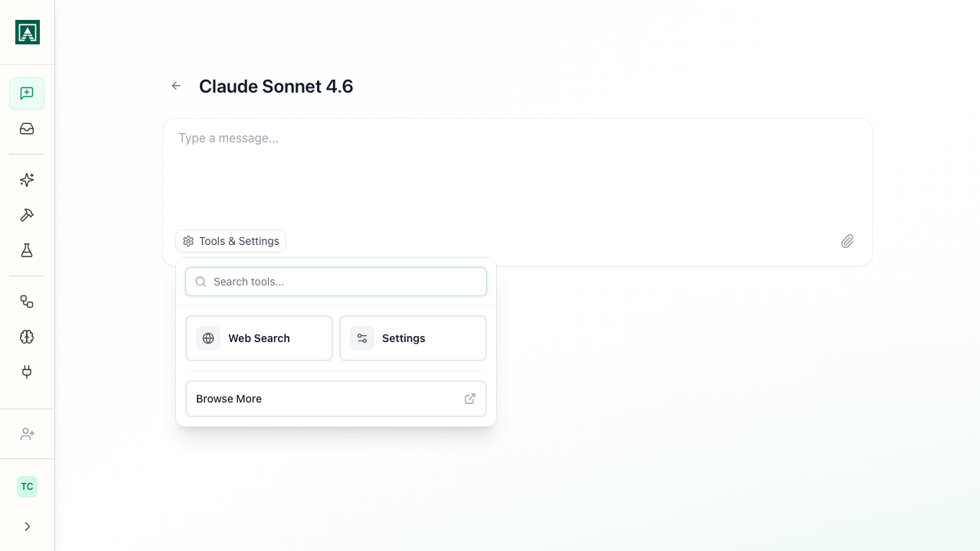Open the TC user avatar menu
This screenshot has height=551, width=980.
click(x=27, y=487)
